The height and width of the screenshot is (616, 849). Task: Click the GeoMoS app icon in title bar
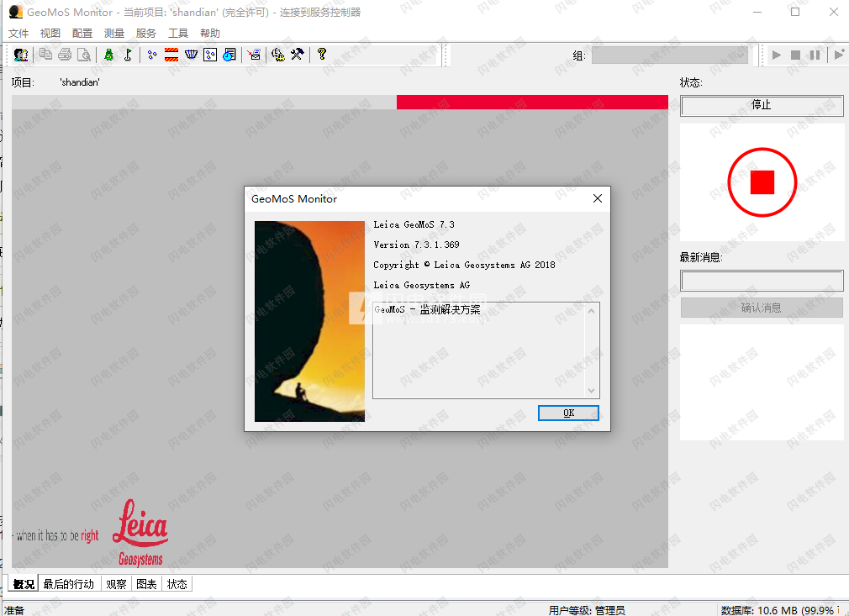[x=16, y=12]
